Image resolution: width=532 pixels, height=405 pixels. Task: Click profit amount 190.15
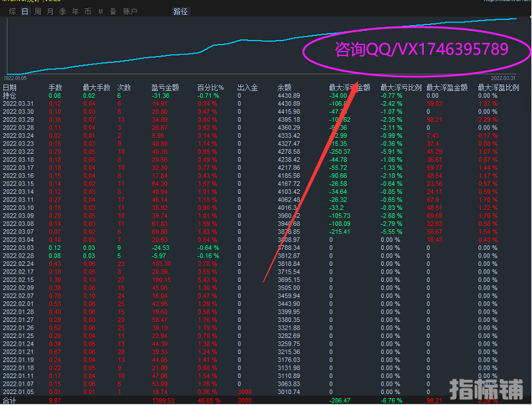pos(161,280)
